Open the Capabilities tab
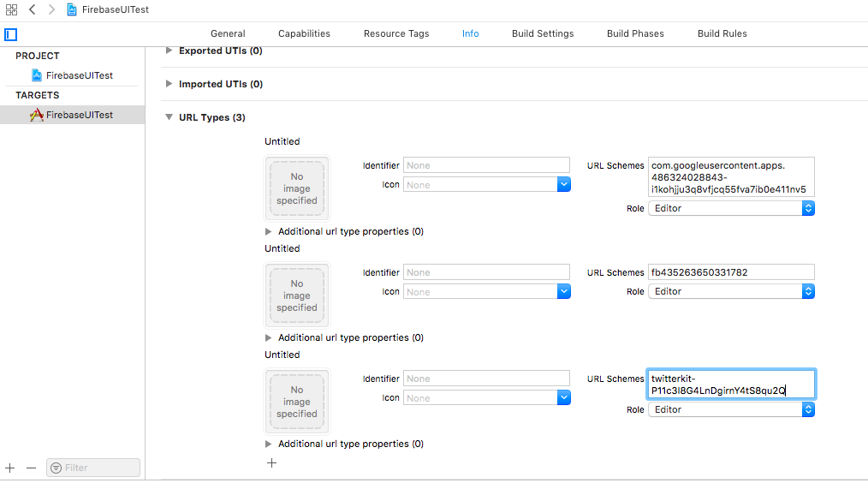This screenshot has width=868, height=483. click(304, 33)
